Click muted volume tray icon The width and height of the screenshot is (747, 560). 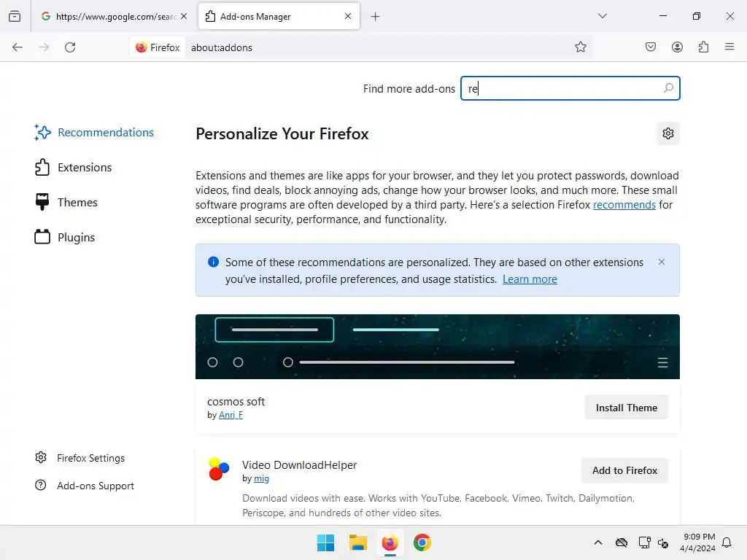[x=663, y=542]
